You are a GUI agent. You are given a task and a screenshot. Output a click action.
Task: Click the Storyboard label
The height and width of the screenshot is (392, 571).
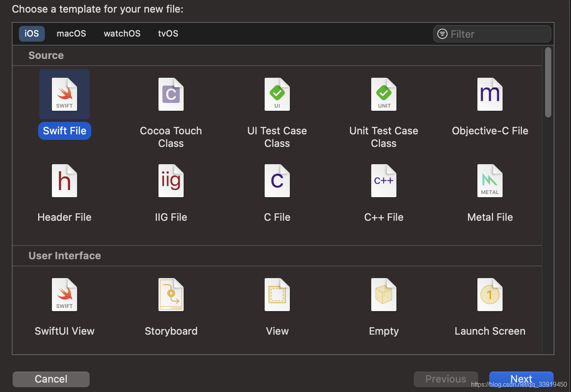point(171,331)
